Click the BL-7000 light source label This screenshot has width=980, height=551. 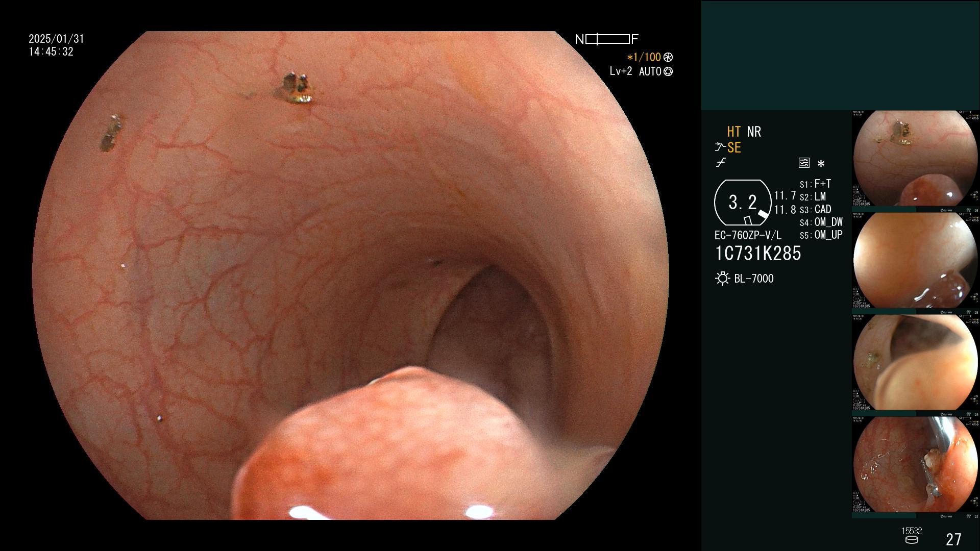pos(754,279)
